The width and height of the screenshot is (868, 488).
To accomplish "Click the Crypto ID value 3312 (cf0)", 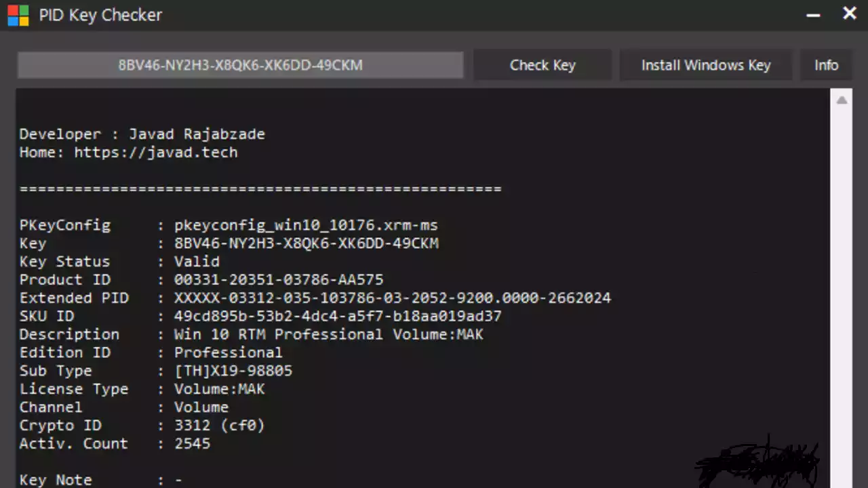I will [219, 426].
